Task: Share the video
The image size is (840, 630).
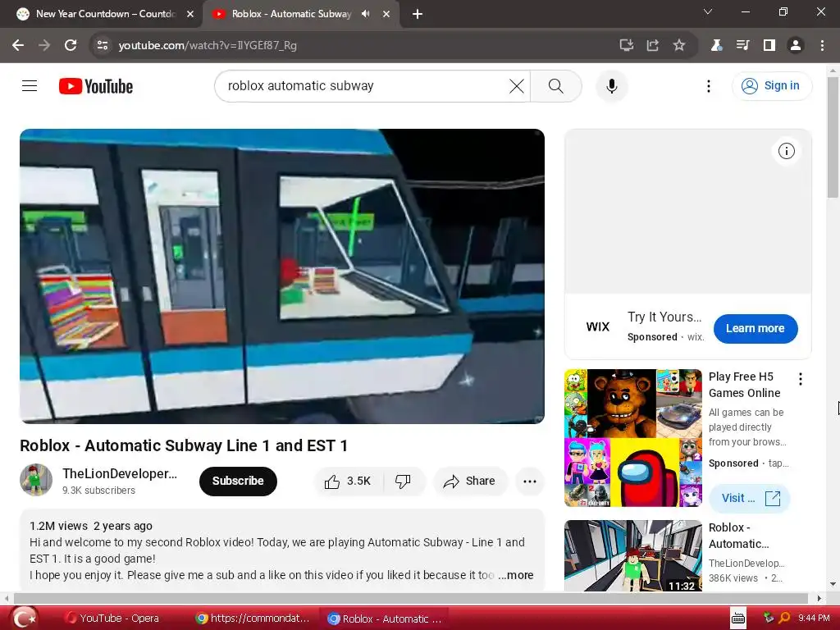Action: pyautogui.click(x=470, y=481)
